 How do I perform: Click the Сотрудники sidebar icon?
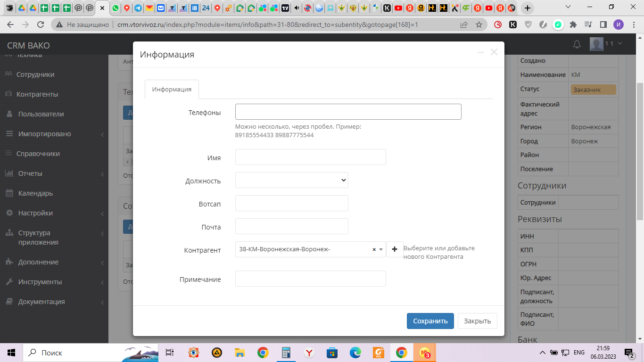click(8, 74)
